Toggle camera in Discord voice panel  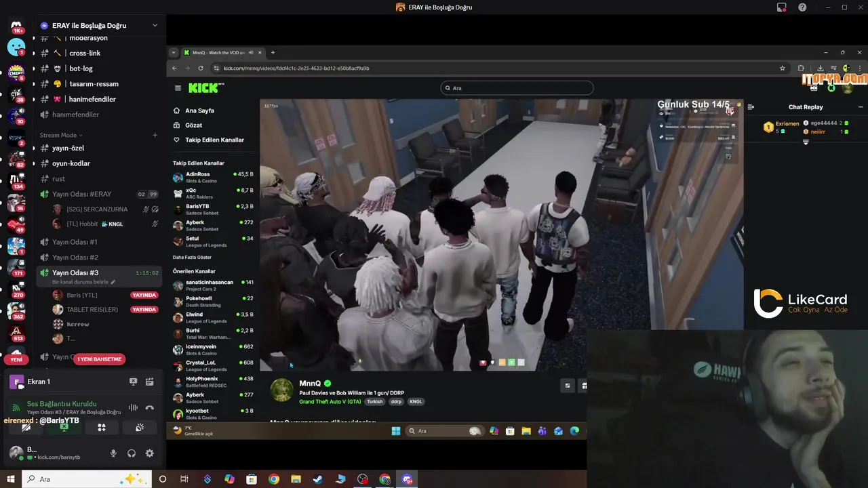(26, 428)
